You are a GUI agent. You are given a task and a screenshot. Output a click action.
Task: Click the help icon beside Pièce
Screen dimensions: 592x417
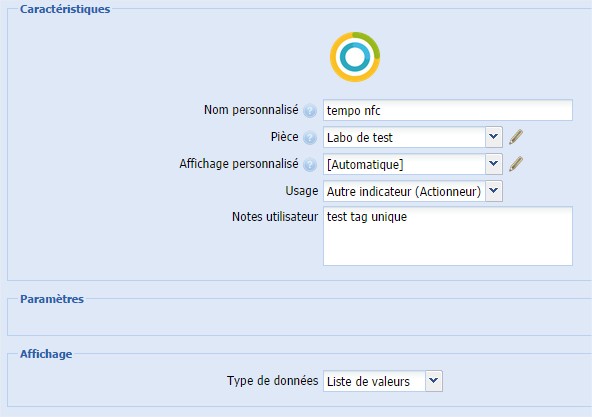310,138
